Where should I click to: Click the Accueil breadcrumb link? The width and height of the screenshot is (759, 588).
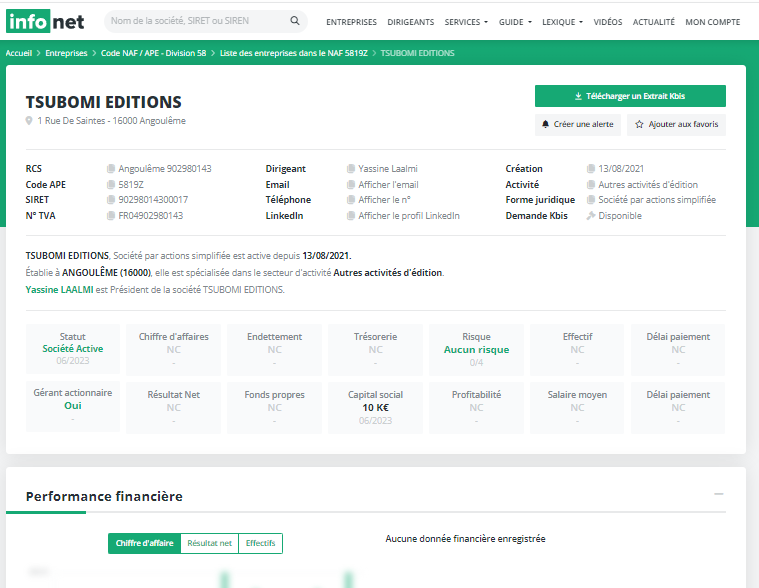point(19,53)
